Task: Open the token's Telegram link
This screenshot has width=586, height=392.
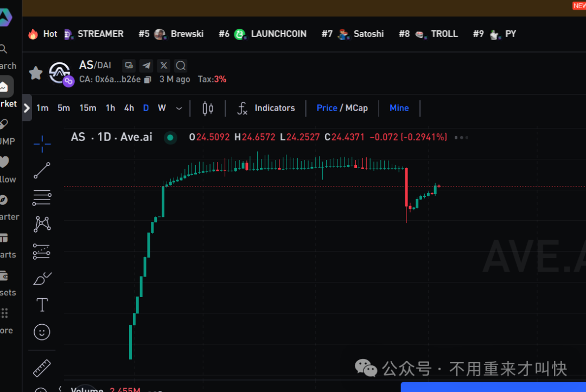Action: tap(146, 65)
